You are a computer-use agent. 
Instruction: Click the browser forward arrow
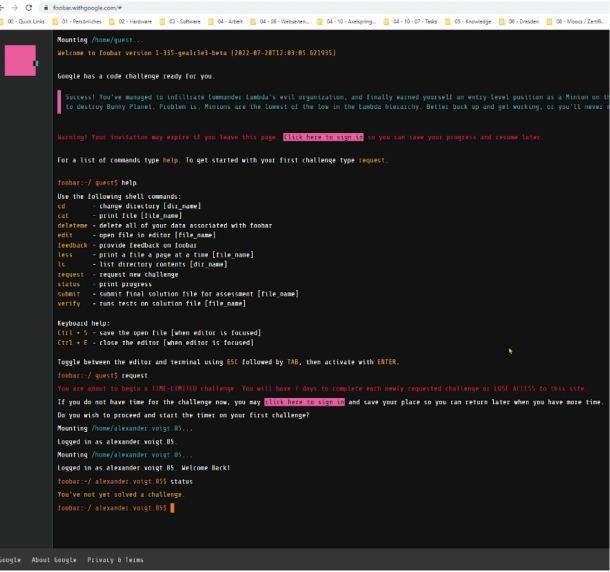pyautogui.click(x=15, y=7)
